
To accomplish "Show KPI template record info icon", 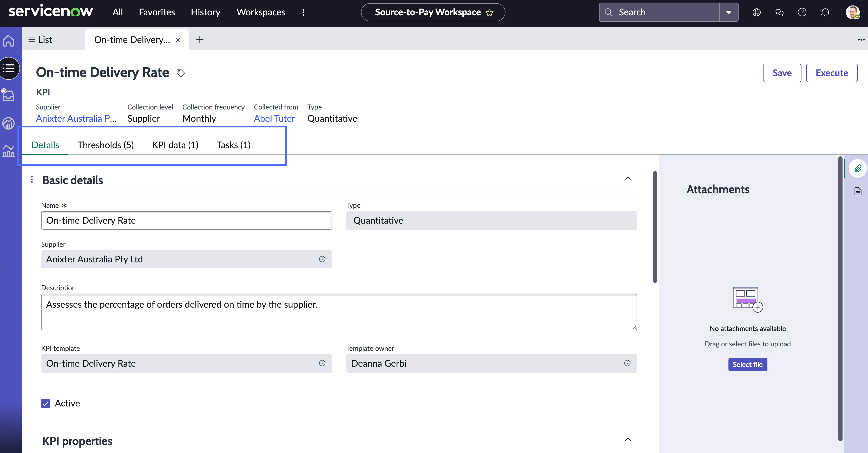I will click(x=322, y=363).
